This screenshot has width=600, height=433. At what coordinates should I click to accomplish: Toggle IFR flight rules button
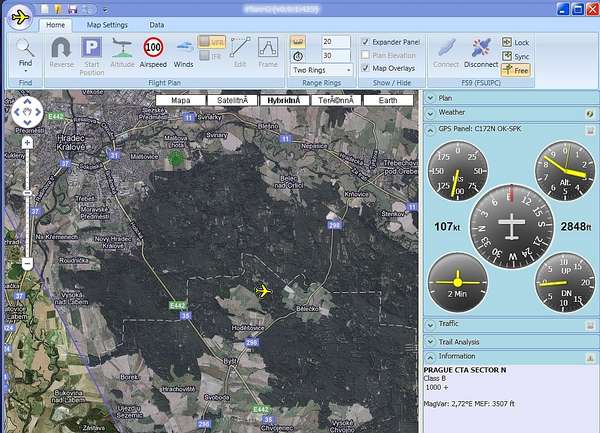click(x=211, y=56)
